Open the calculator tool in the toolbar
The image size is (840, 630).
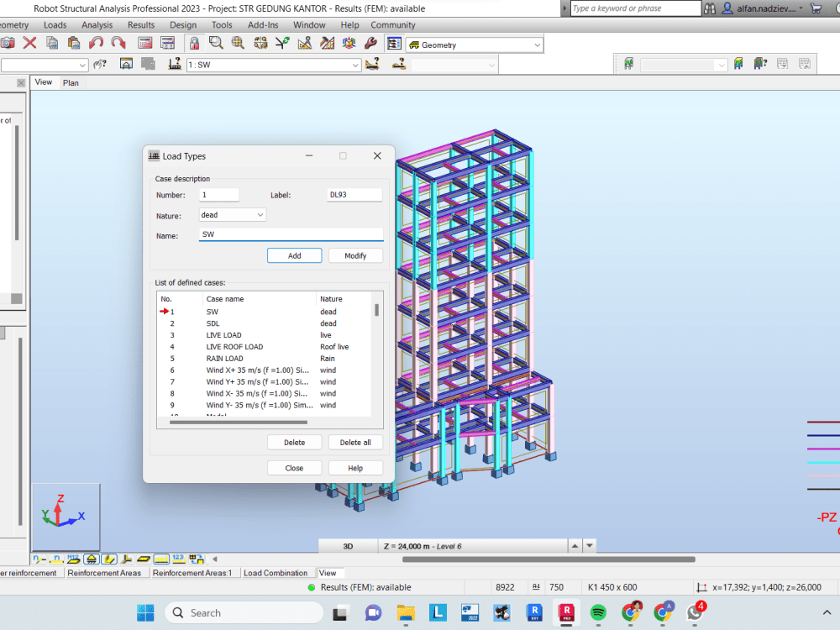(x=144, y=43)
